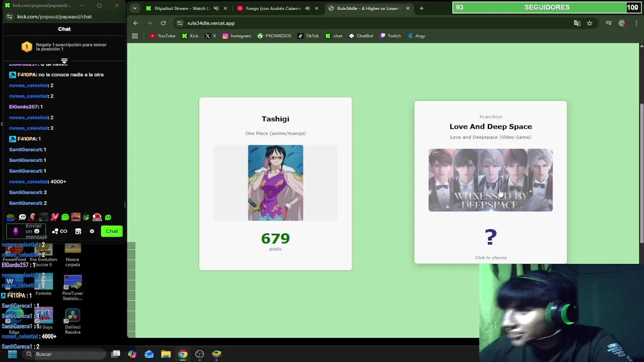The image size is (644, 362).
Task: Open the Windows Start menu
Action: [12, 354]
